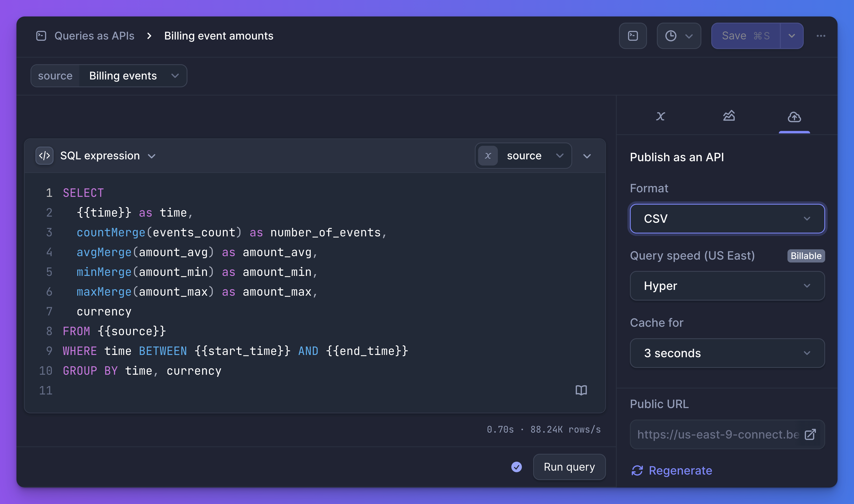
Task: Click the Public URL field
Action: coord(717,434)
